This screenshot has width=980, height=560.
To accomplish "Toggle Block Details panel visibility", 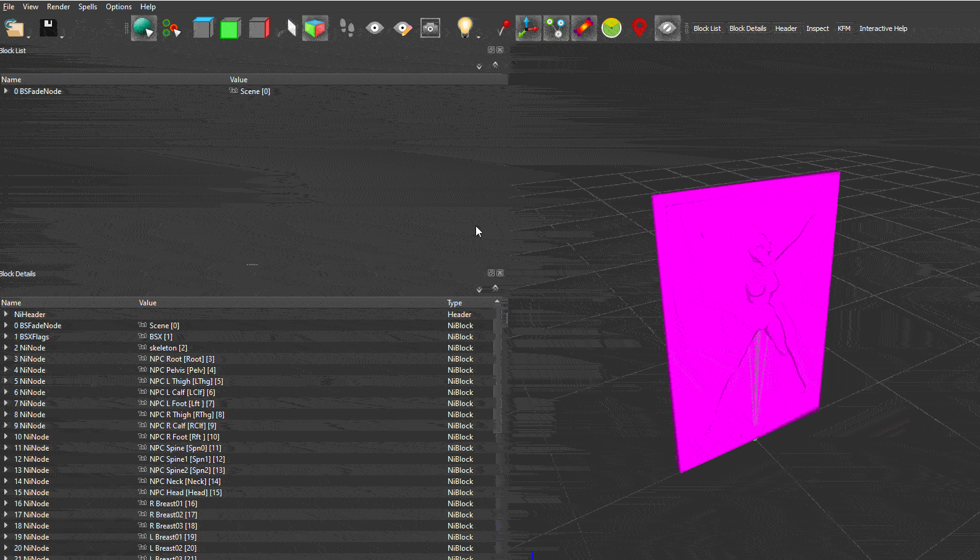I will point(748,28).
